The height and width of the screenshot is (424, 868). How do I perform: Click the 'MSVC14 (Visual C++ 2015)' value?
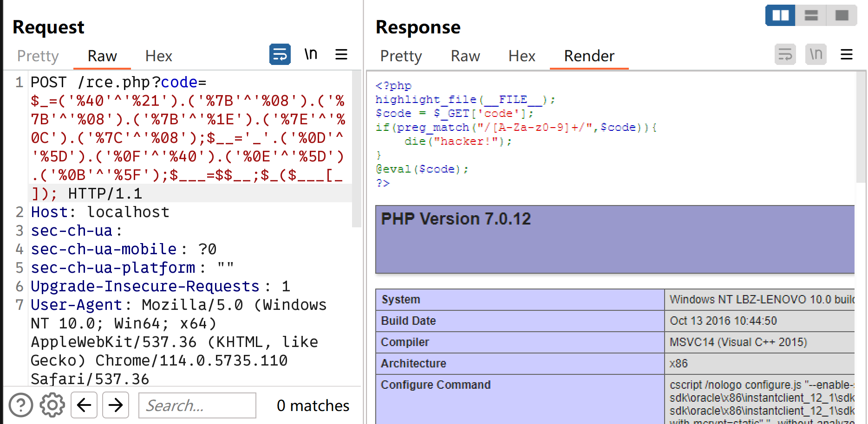tap(738, 342)
